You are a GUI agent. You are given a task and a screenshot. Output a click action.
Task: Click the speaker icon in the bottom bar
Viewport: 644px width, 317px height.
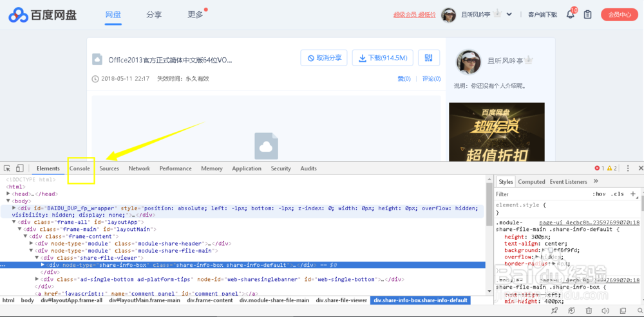pyautogui.click(x=605, y=311)
